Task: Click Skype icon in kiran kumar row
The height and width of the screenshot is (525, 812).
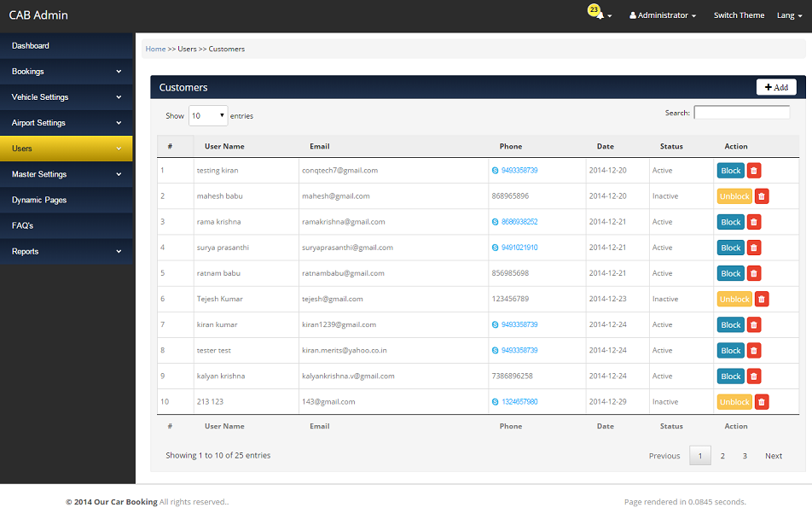Action: point(495,325)
